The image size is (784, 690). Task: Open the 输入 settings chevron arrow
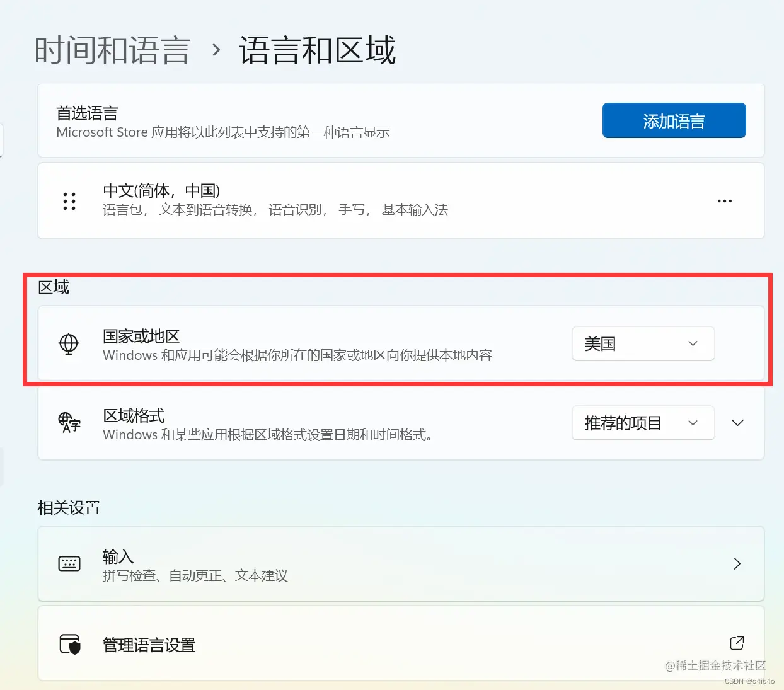[737, 563]
